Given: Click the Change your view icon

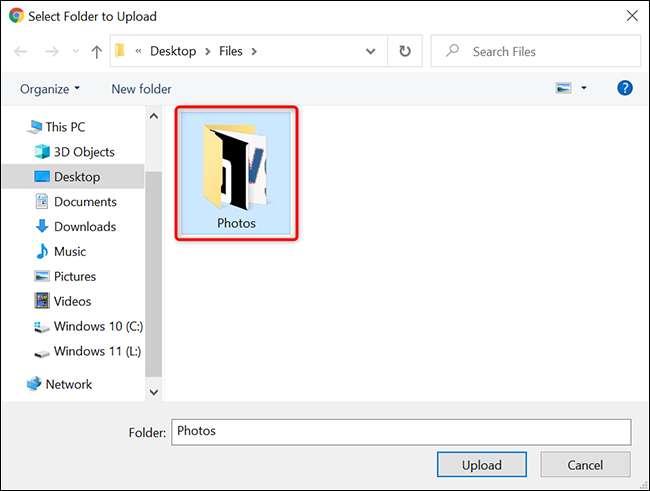Looking at the screenshot, I should tap(563, 88).
